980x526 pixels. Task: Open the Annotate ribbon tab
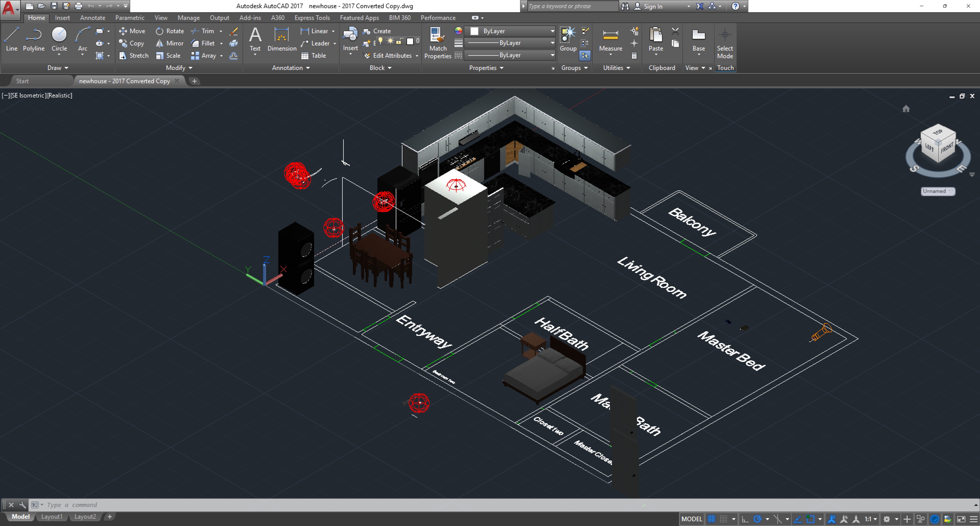coord(92,18)
